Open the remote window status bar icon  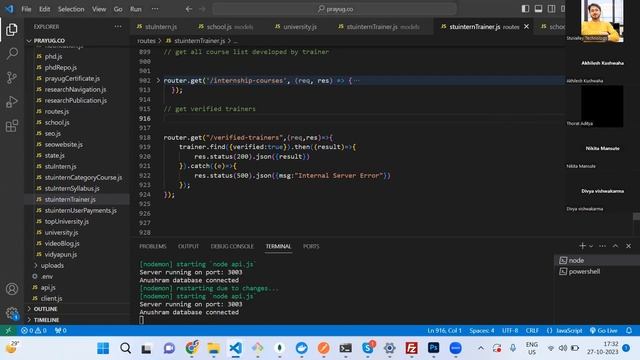pos(8,330)
